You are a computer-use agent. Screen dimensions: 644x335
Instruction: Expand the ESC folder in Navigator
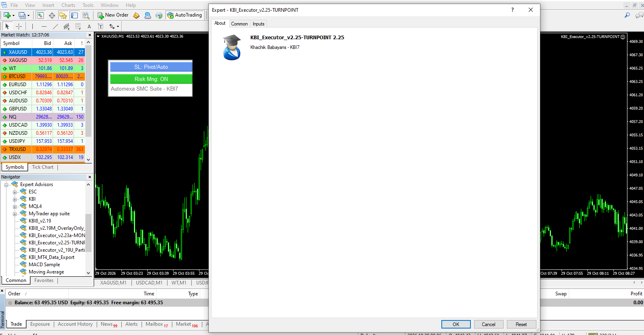[15, 192]
